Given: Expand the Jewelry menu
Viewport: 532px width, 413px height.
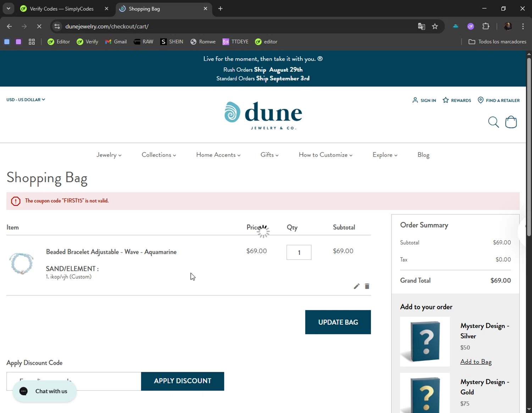Looking at the screenshot, I should point(109,155).
